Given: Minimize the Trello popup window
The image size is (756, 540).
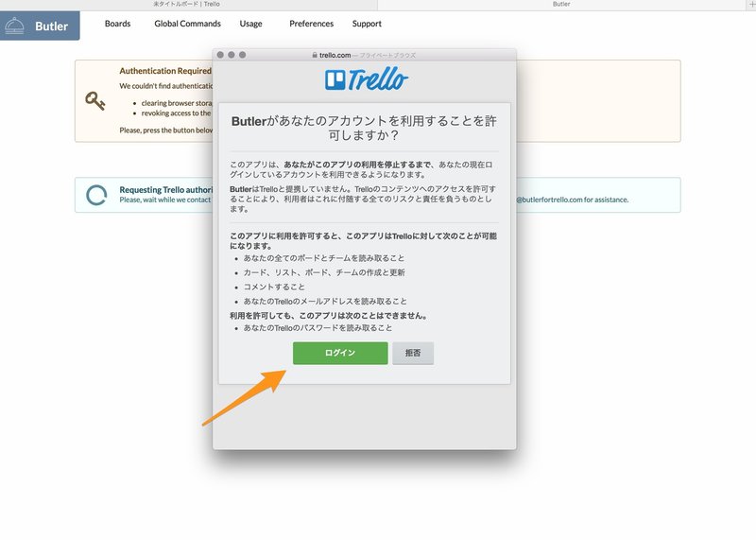Looking at the screenshot, I should click(232, 55).
